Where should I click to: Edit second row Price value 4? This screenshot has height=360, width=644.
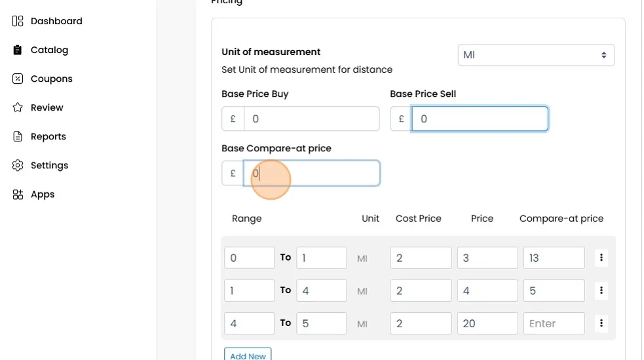[x=487, y=291]
